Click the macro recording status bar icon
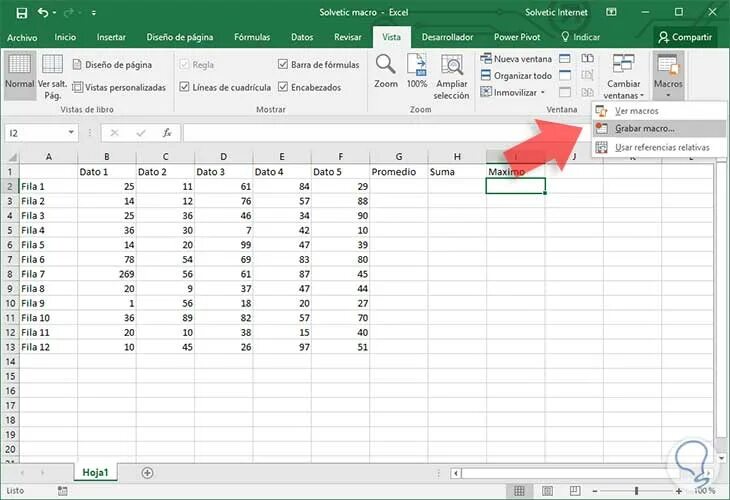730x500 pixels. (x=62, y=491)
